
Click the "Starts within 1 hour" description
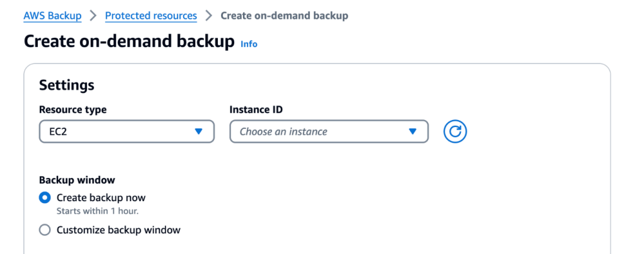pyautogui.click(x=97, y=211)
